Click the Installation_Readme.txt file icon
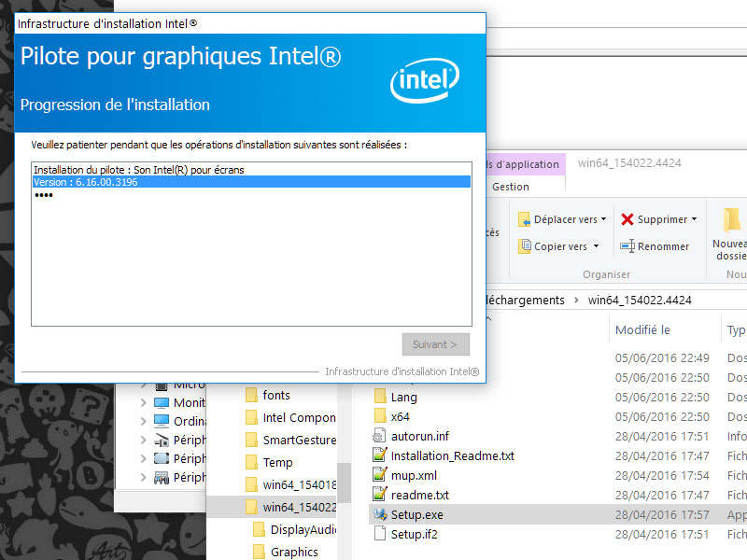This screenshot has width=747, height=560. [379, 455]
